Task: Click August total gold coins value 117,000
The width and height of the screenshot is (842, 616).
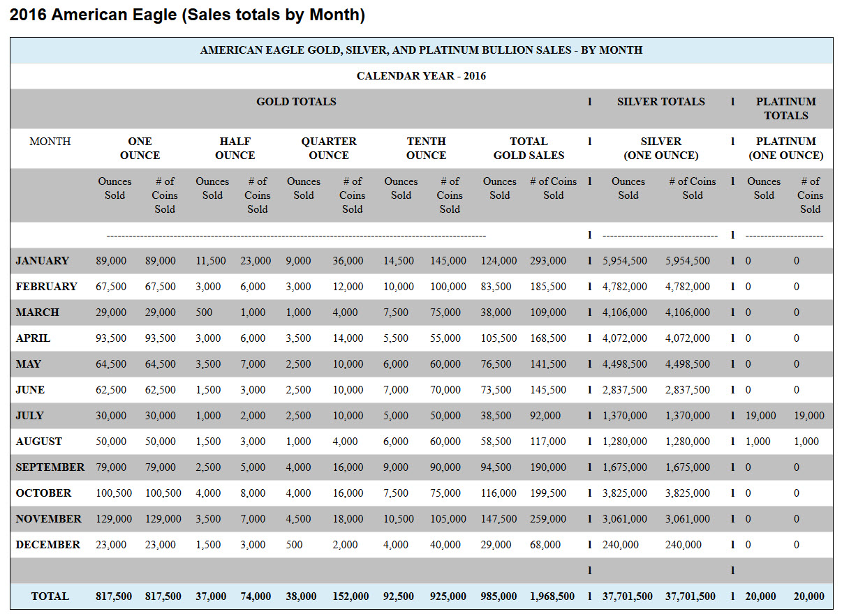Action: coord(548,442)
